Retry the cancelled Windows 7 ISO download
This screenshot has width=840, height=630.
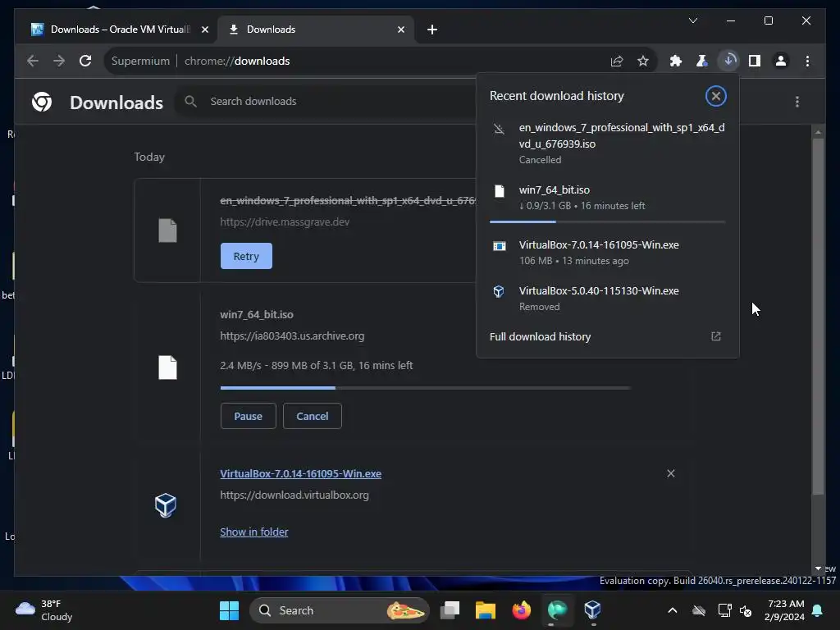[x=246, y=256]
